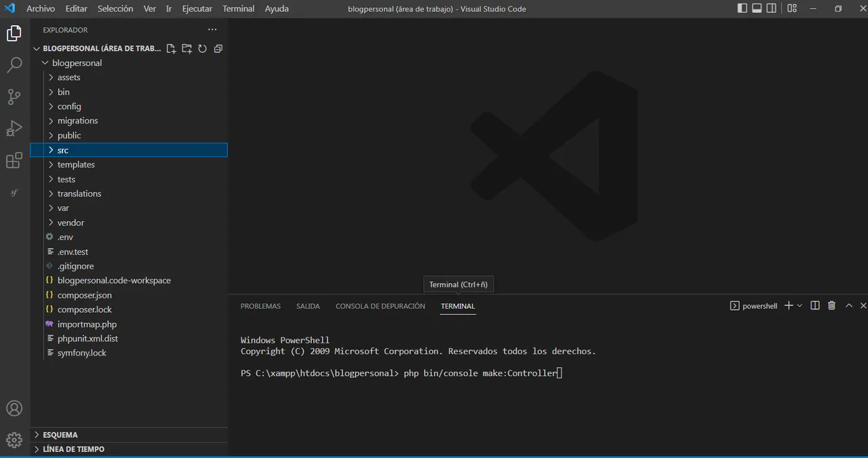
Task: Expand the templates folder
Action: tap(51, 165)
